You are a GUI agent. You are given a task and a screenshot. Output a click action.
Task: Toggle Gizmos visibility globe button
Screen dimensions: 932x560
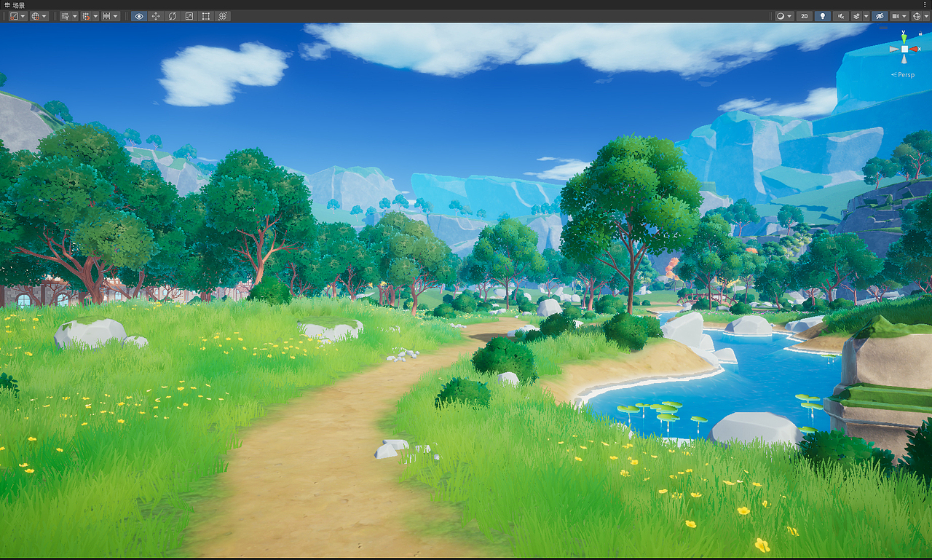(917, 16)
